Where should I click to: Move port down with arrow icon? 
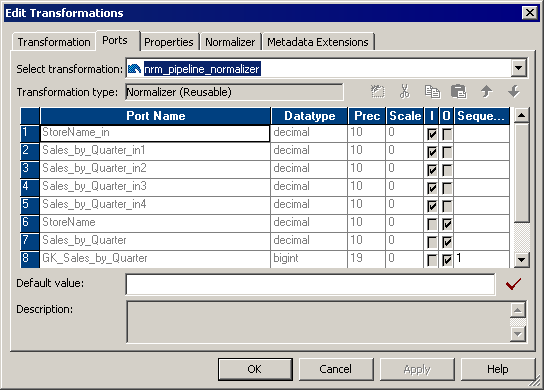point(514,92)
